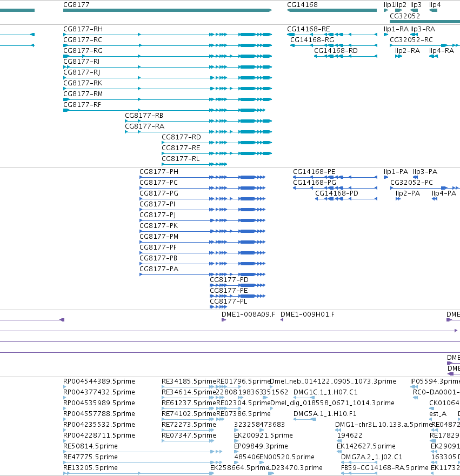Select protein CG14168-PD
460x476 pixels.
[336, 193]
